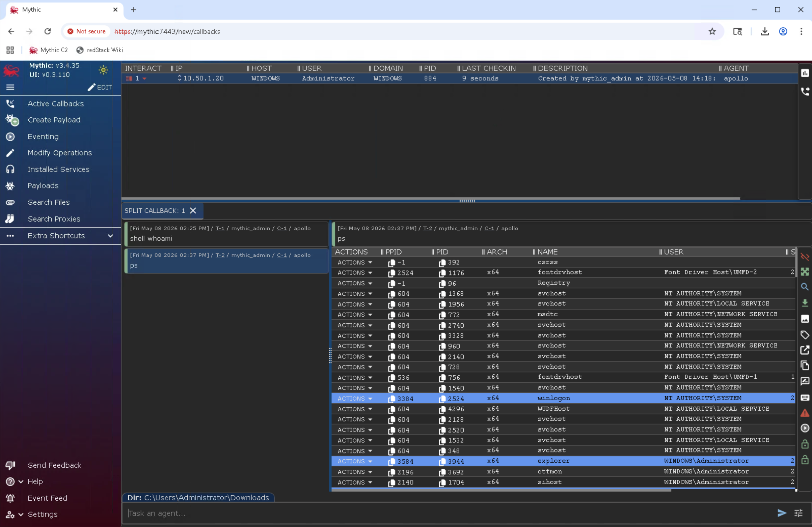Open ACTIONS dropdown for msdtc row
Viewport: 812px width, 527px height.
coord(354,315)
